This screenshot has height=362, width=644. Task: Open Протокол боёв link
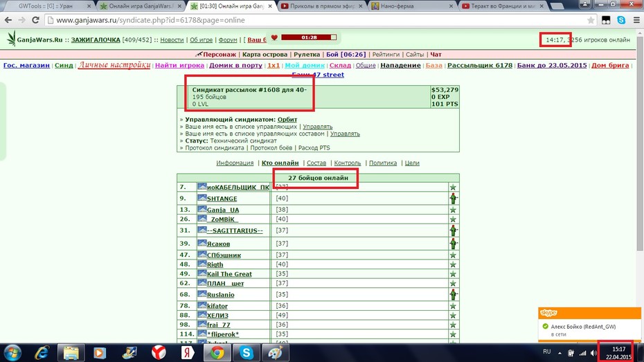[271, 147]
